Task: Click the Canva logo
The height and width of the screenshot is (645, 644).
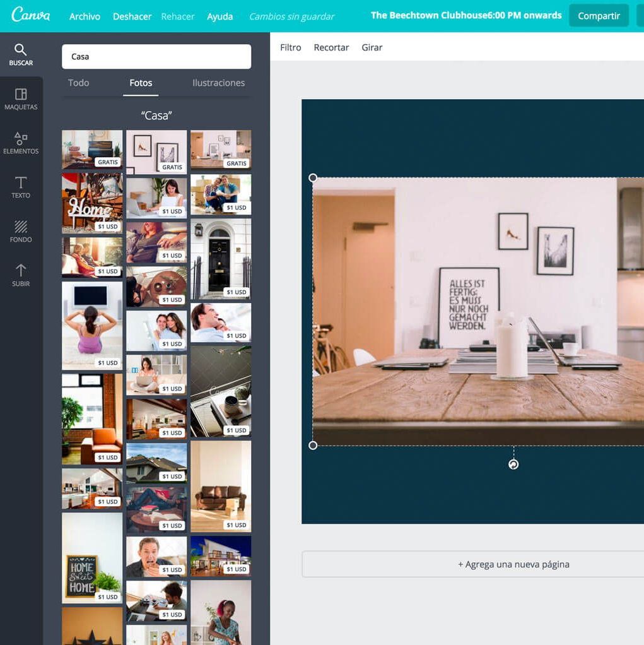Action: click(31, 16)
